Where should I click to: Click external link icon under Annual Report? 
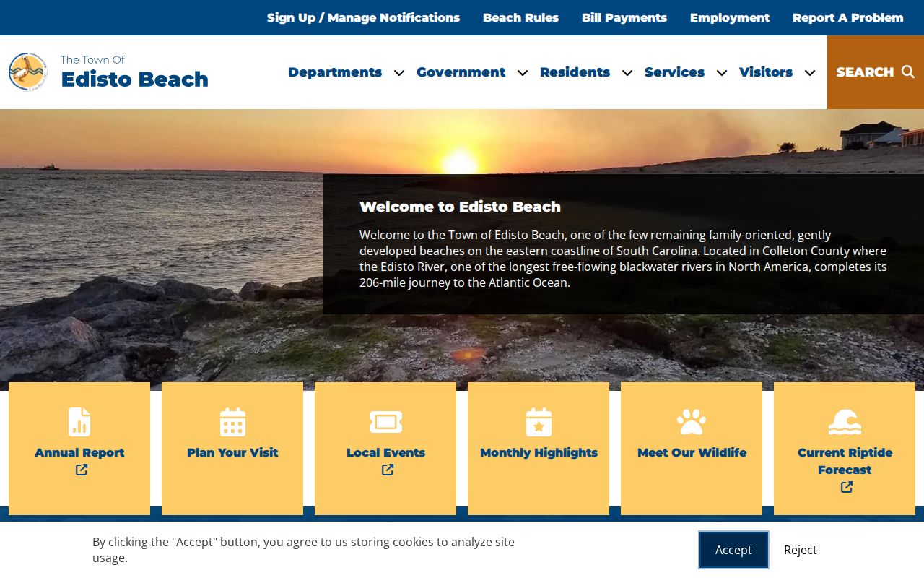pos(82,470)
